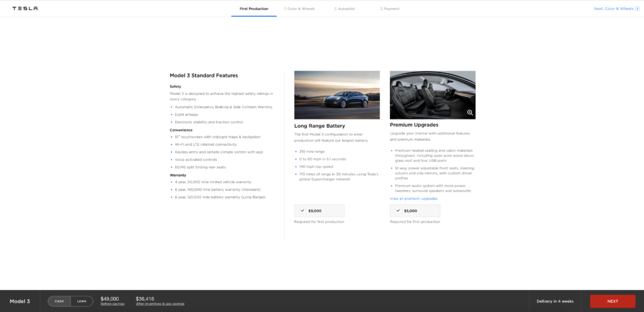This screenshot has width=644, height=312.
Task: Click the Premium Upgrades heading
Action: point(414,125)
